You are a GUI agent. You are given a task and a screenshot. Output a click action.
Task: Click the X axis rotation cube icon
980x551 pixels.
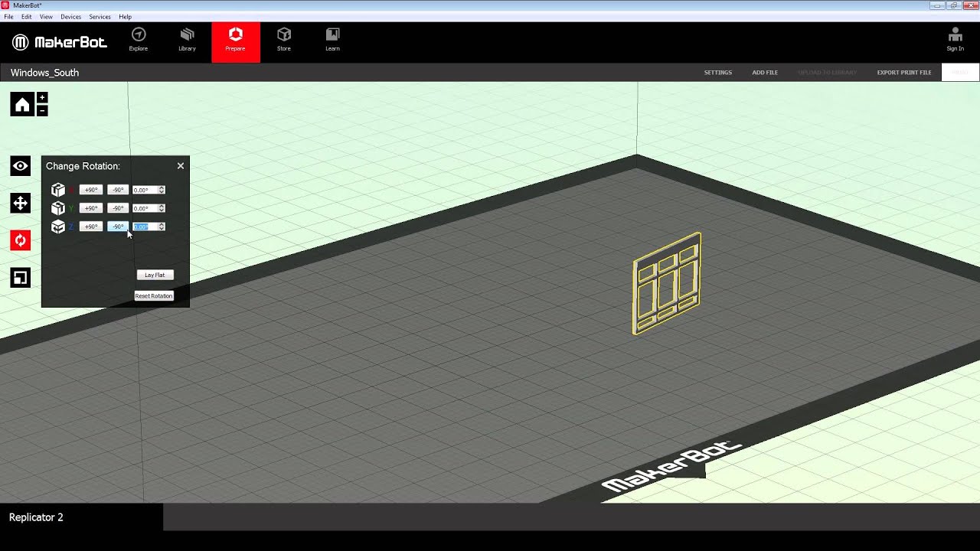point(58,190)
